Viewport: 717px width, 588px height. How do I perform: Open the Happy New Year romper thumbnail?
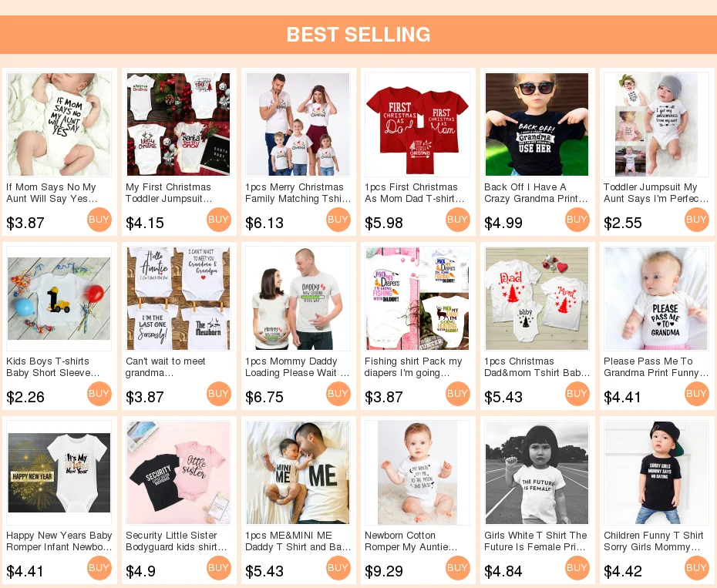pyautogui.click(x=59, y=472)
